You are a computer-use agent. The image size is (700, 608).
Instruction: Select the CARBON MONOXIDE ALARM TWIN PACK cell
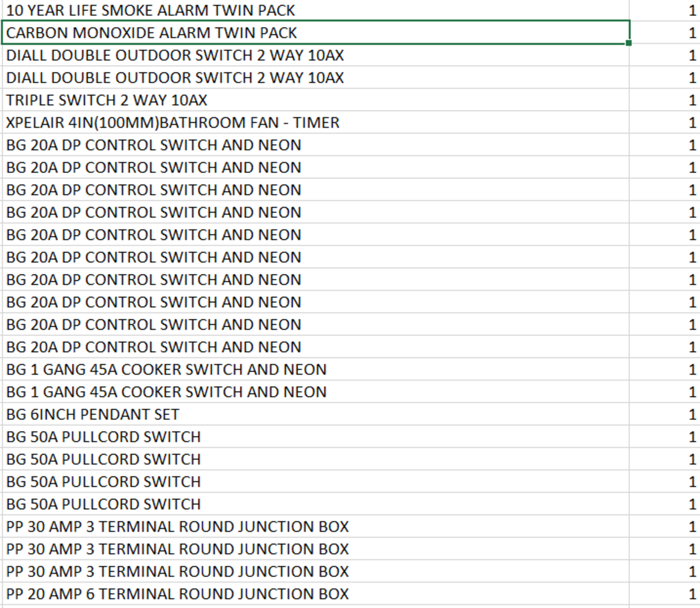coord(316,32)
